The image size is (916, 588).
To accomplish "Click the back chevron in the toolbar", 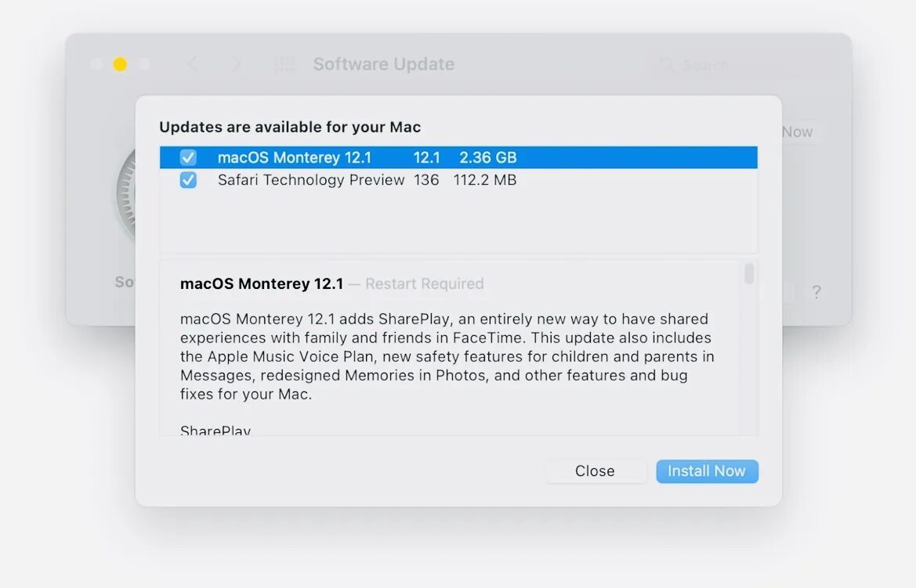I will coord(193,65).
